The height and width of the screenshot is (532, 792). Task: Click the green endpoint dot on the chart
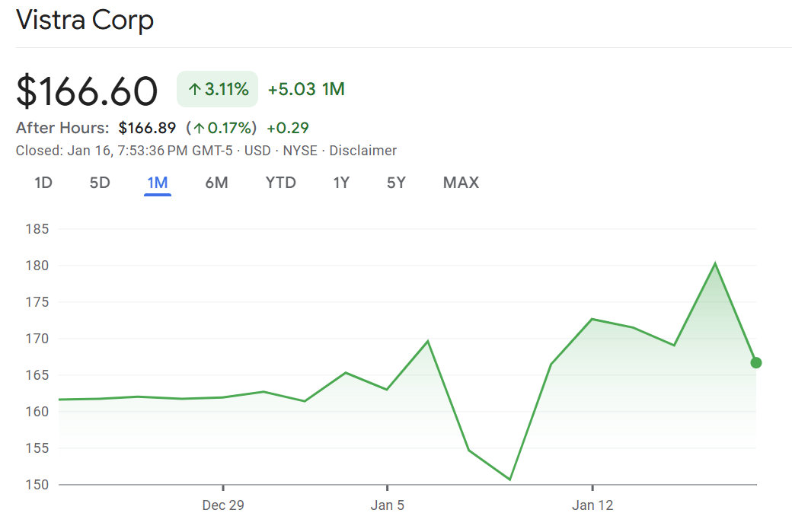tap(755, 363)
